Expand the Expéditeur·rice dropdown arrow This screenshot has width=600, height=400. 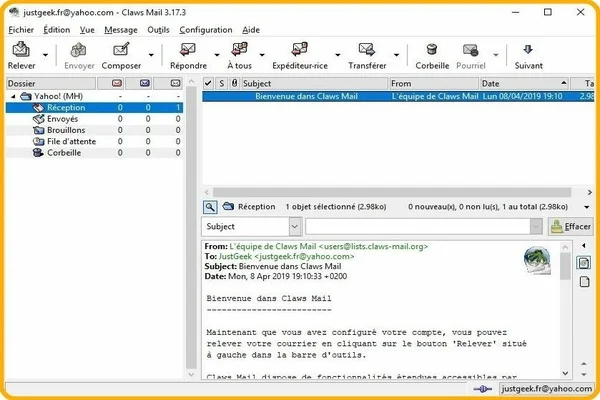(x=338, y=56)
